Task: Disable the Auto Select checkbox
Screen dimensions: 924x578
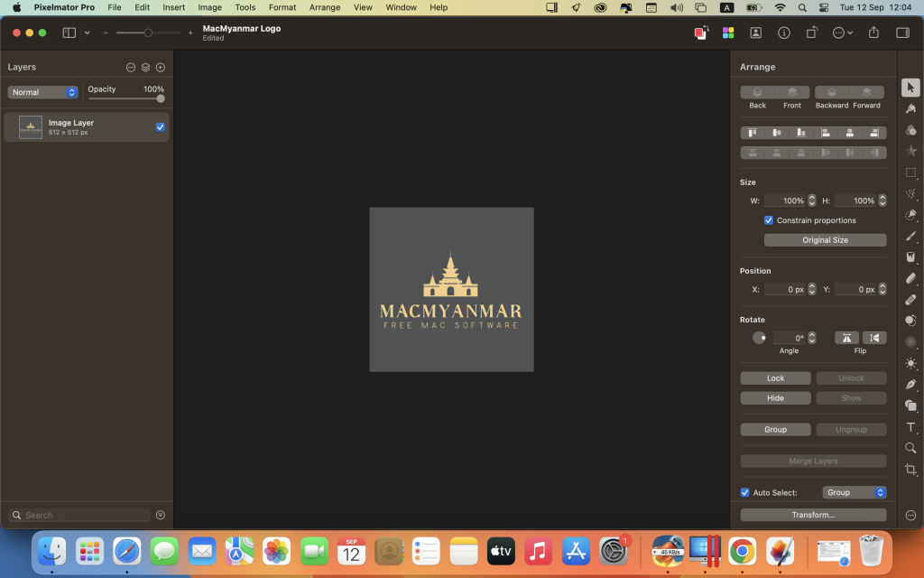Action: [x=744, y=492]
